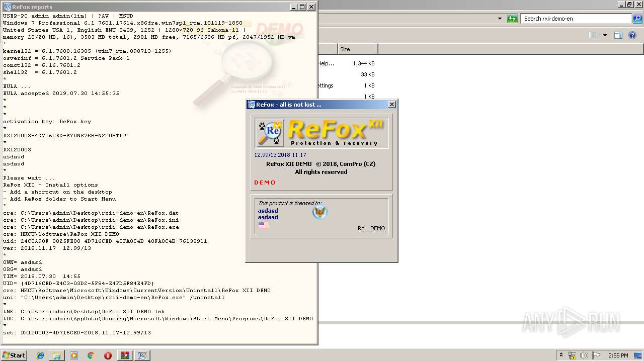
Task: Open the Explorer view options dropdown arrow
Action: click(x=605, y=35)
